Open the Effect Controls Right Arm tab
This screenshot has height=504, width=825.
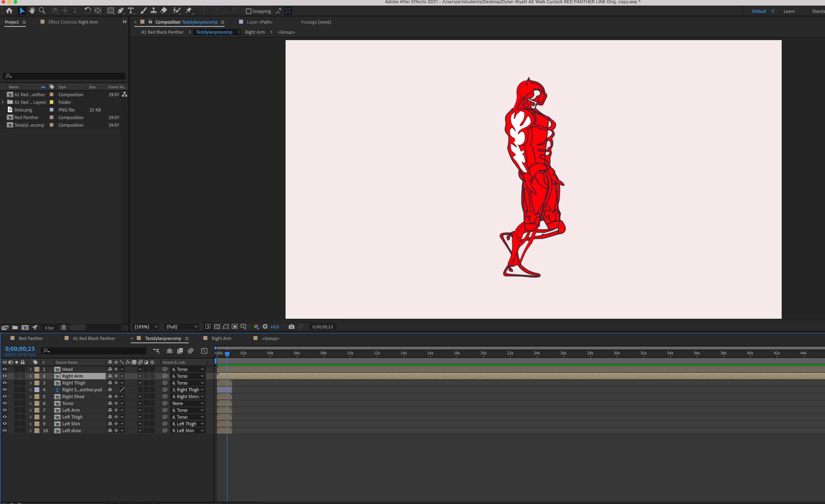point(73,22)
